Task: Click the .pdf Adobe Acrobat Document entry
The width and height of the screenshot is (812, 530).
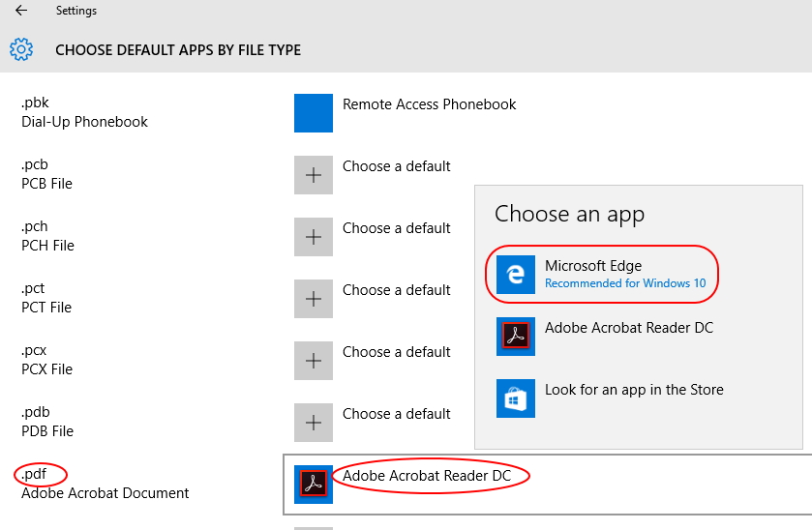Action: 105,484
